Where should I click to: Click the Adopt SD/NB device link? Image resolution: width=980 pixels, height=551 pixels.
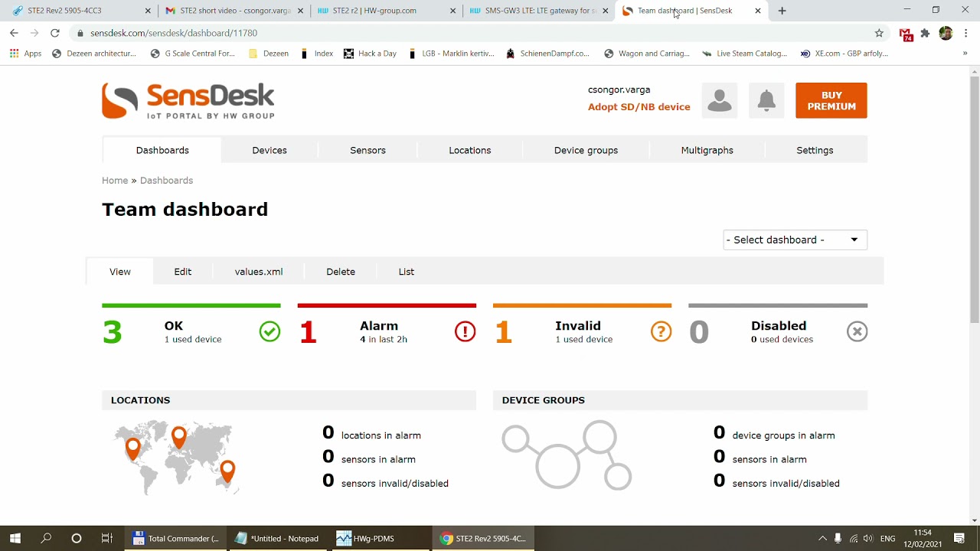pos(639,107)
